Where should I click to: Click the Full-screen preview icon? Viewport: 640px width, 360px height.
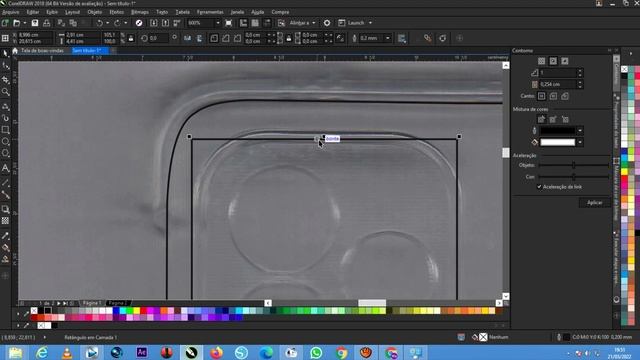(229, 23)
